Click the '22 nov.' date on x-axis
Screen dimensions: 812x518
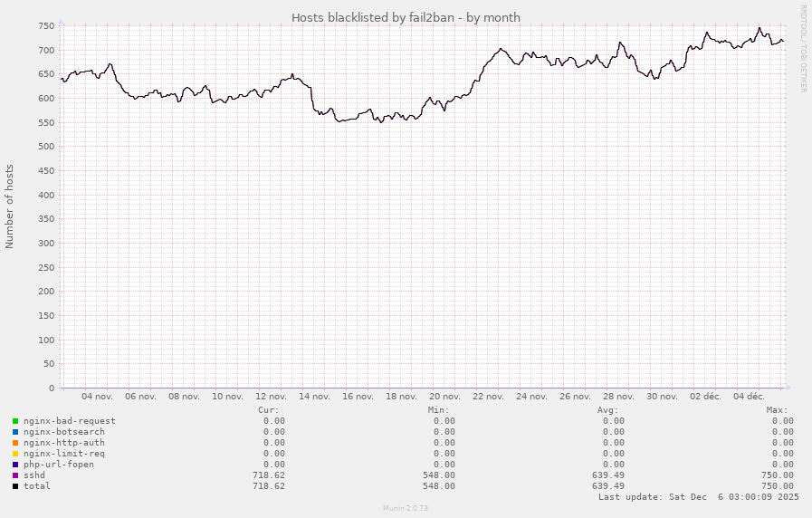(x=489, y=397)
